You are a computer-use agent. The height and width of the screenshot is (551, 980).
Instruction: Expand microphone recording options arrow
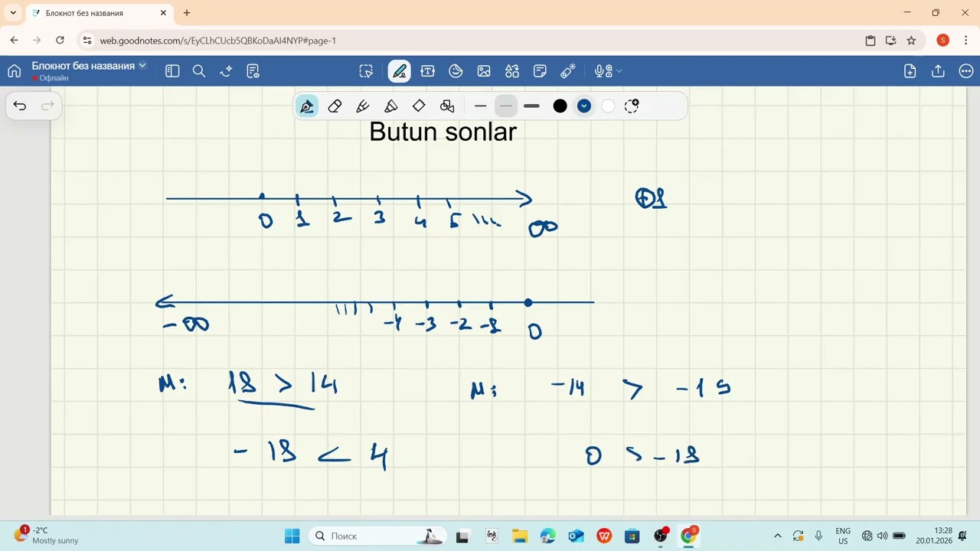pyautogui.click(x=619, y=71)
